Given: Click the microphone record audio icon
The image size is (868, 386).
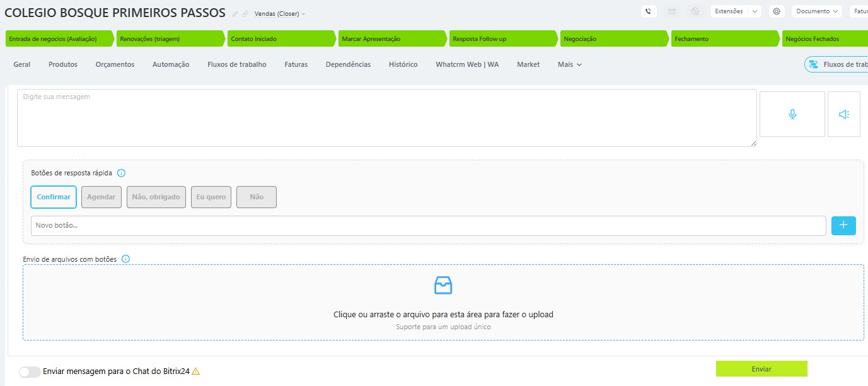Looking at the screenshot, I should [792, 114].
